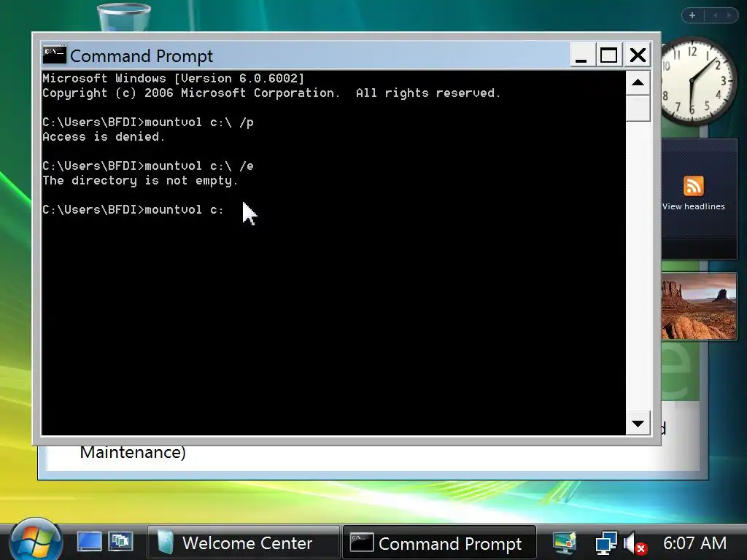The width and height of the screenshot is (747, 560).
Task: Click the sidebar next page arrow
Action: [x=729, y=15]
